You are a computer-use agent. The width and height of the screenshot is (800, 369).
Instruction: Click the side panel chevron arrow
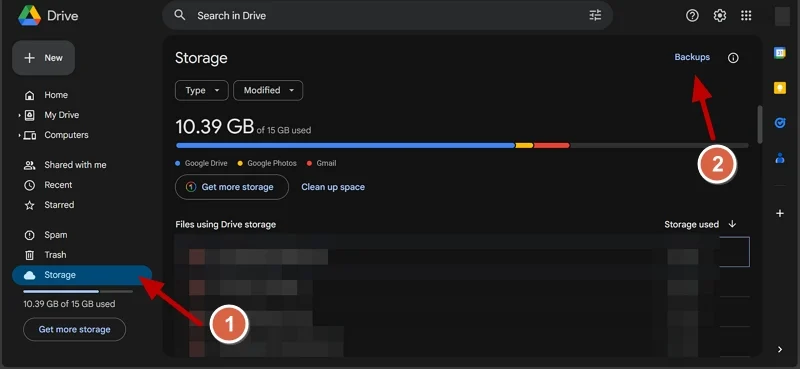(x=780, y=350)
